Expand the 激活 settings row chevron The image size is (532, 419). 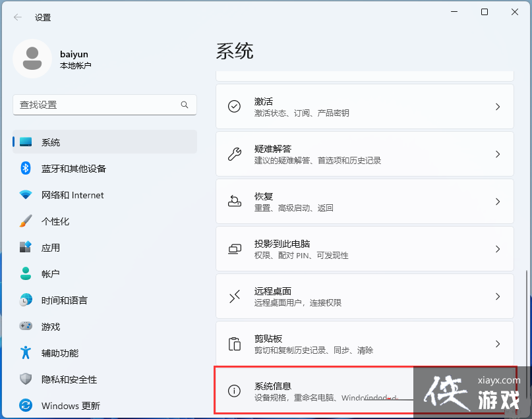(497, 106)
